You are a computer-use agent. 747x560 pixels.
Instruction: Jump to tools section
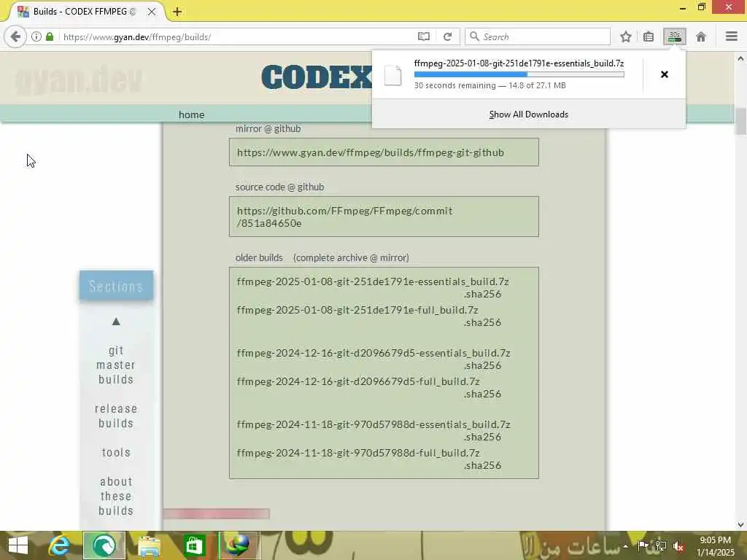(x=116, y=452)
